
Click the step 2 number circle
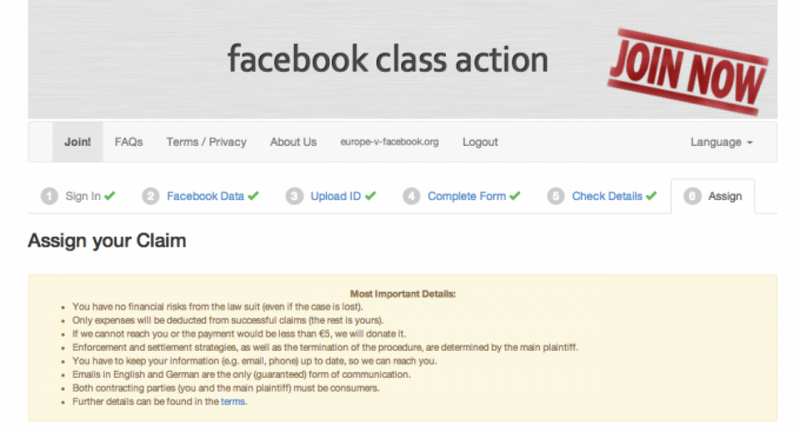(151, 196)
